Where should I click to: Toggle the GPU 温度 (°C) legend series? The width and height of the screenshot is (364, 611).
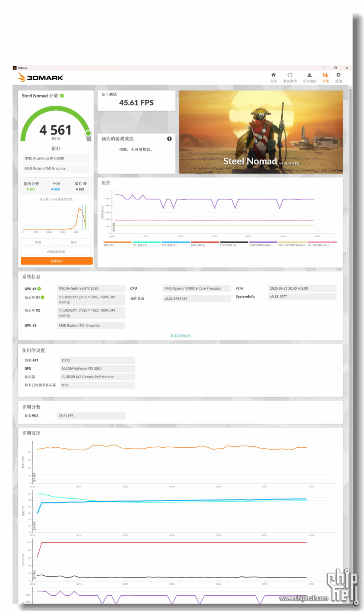(176, 244)
